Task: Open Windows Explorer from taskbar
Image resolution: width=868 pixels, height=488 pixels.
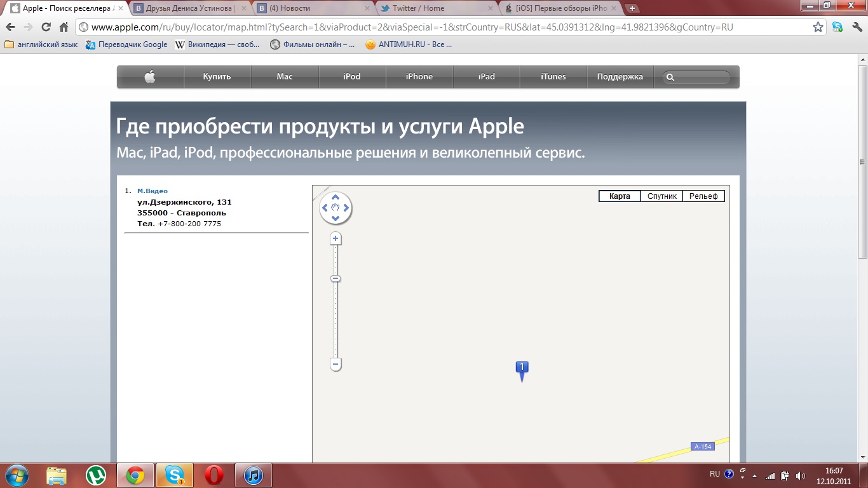Action: point(57,475)
